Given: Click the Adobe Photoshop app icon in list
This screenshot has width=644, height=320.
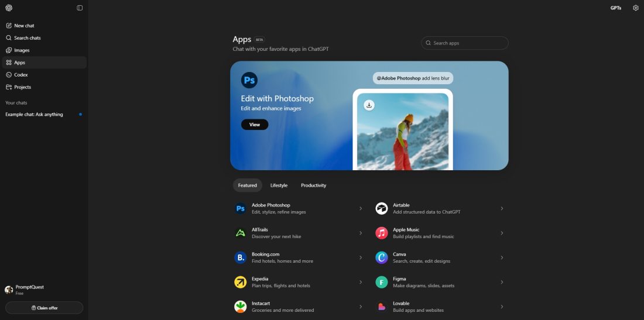Looking at the screenshot, I should point(241,208).
